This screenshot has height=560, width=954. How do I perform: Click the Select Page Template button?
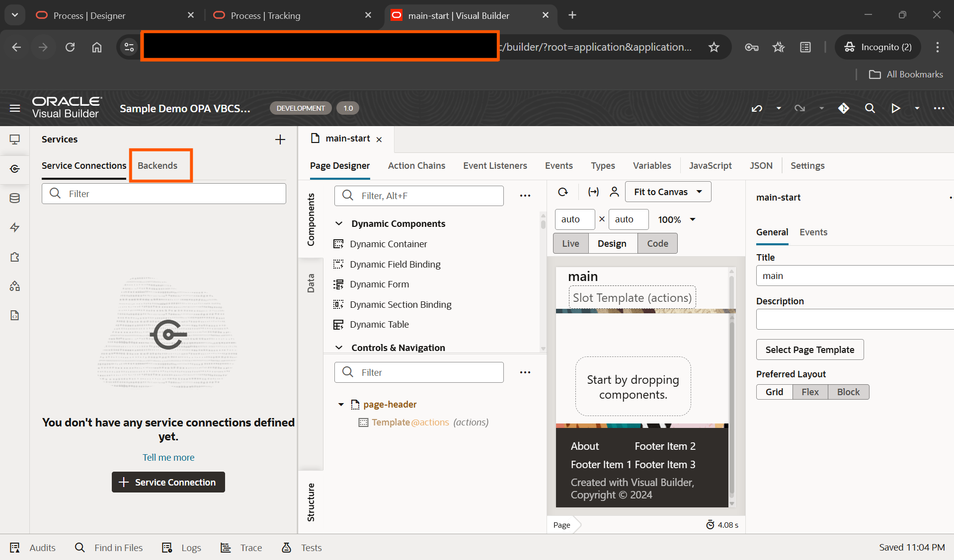coord(809,350)
